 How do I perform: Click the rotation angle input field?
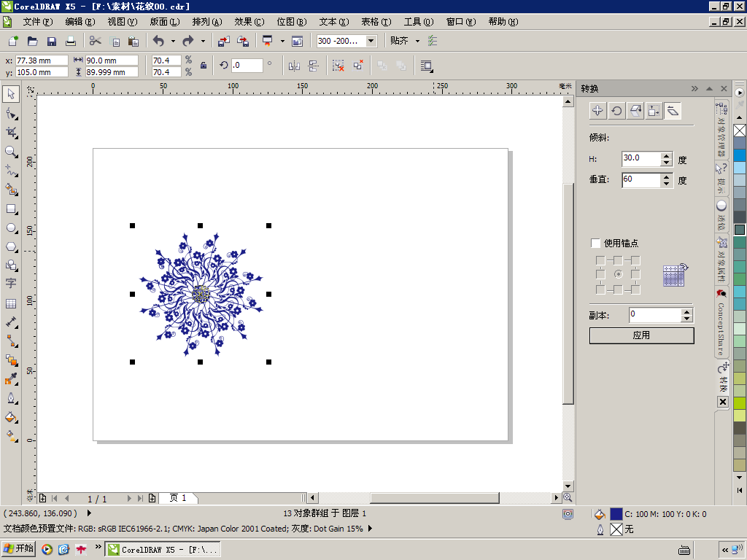[x=247, y=65]
